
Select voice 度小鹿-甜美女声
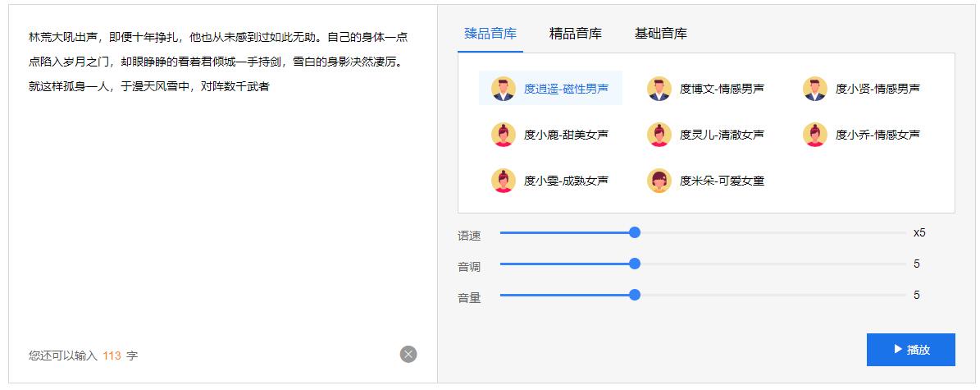550,135
